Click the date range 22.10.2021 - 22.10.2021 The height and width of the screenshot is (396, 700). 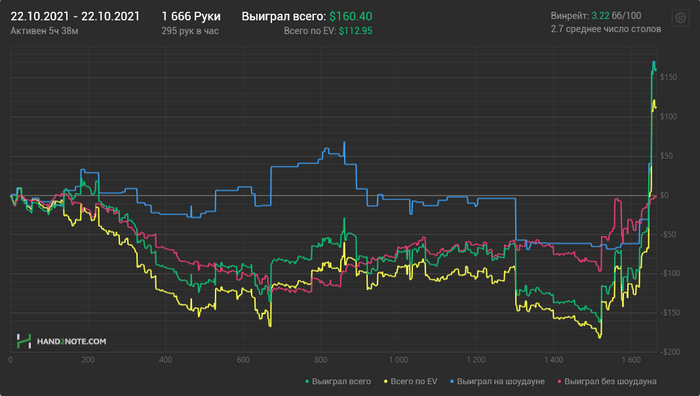pos(75,17)
